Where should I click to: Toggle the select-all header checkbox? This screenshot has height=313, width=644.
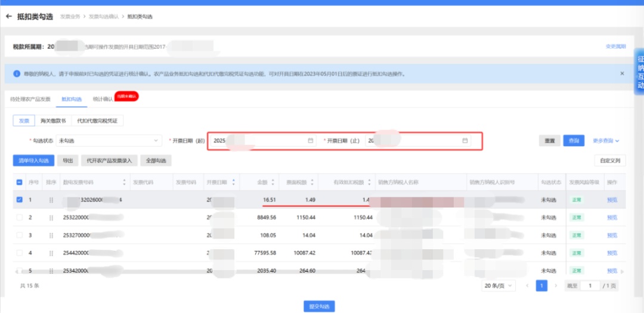pos(19,182)
